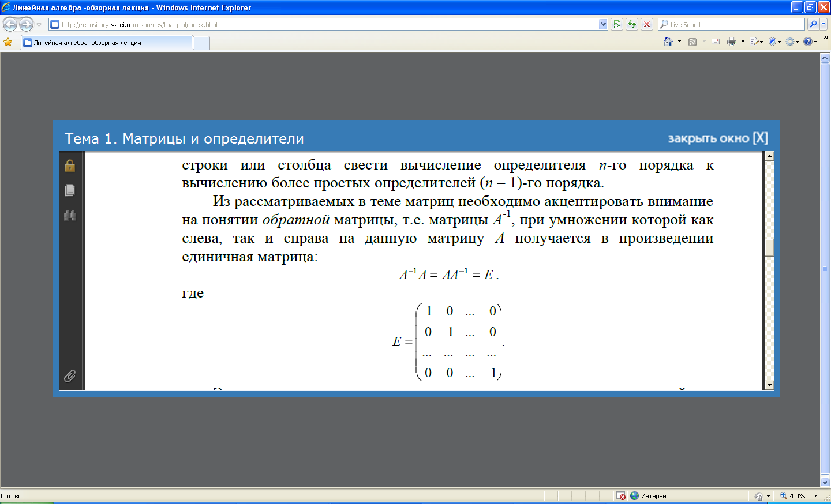831x504 pixels.
Task: Click закрыть окно [X] link
Action: (x=718, y=138)
